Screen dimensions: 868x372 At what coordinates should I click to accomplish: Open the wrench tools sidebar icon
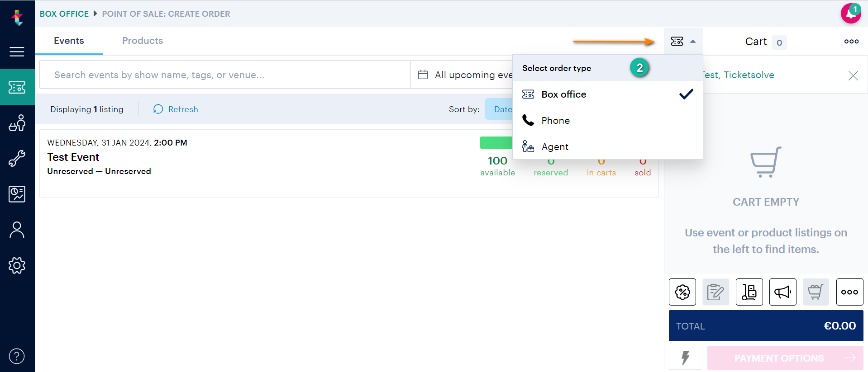pos(17,159)
